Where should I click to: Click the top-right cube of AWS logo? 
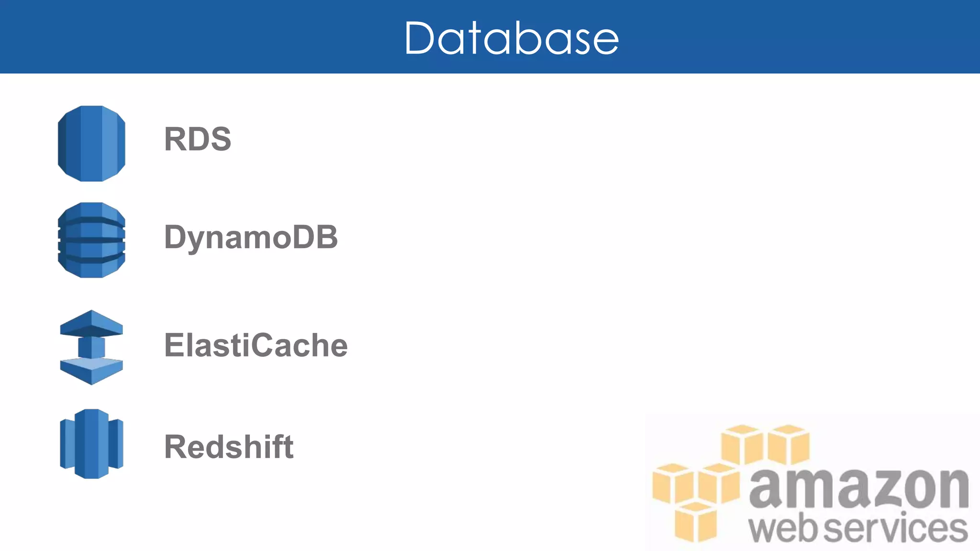point(789,445)
